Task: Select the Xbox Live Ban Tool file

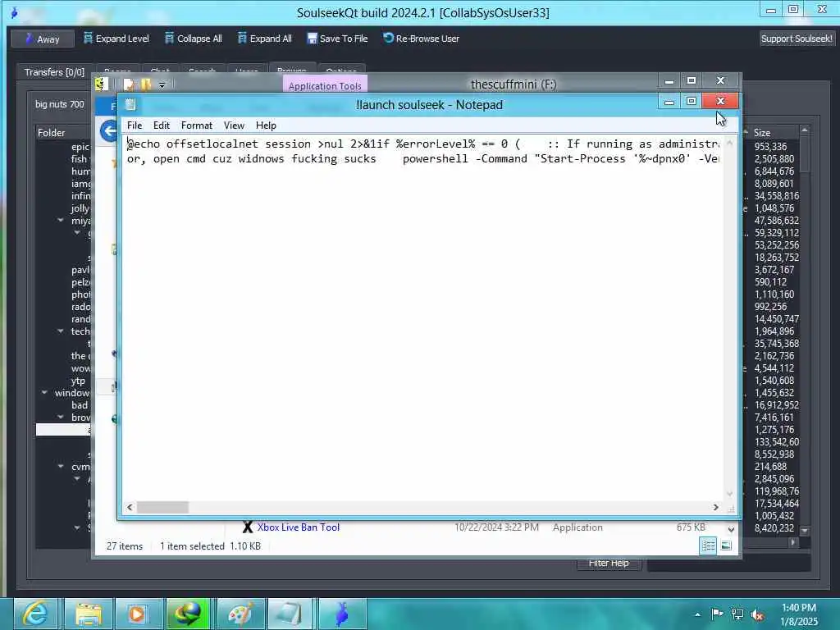Action: (298, 527)
